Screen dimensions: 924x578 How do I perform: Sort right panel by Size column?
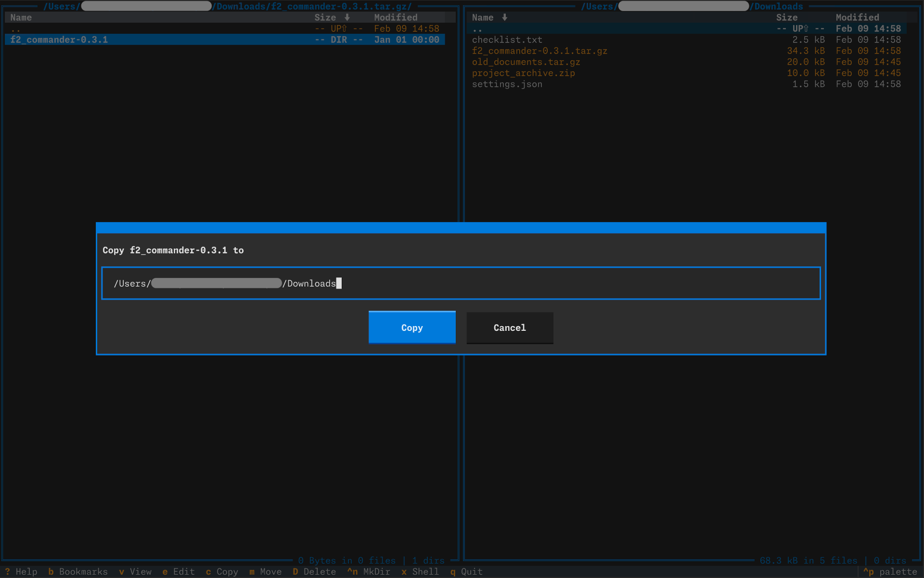click(x=787, y=17)
